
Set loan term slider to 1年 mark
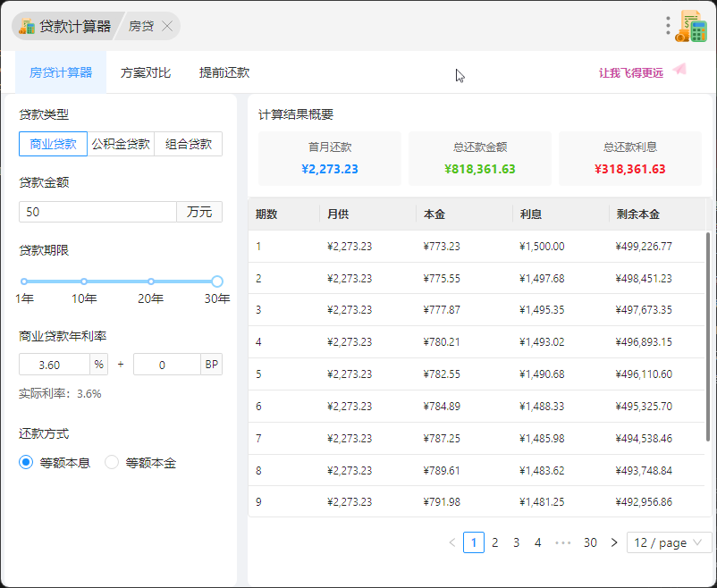(x=24, y=281)
